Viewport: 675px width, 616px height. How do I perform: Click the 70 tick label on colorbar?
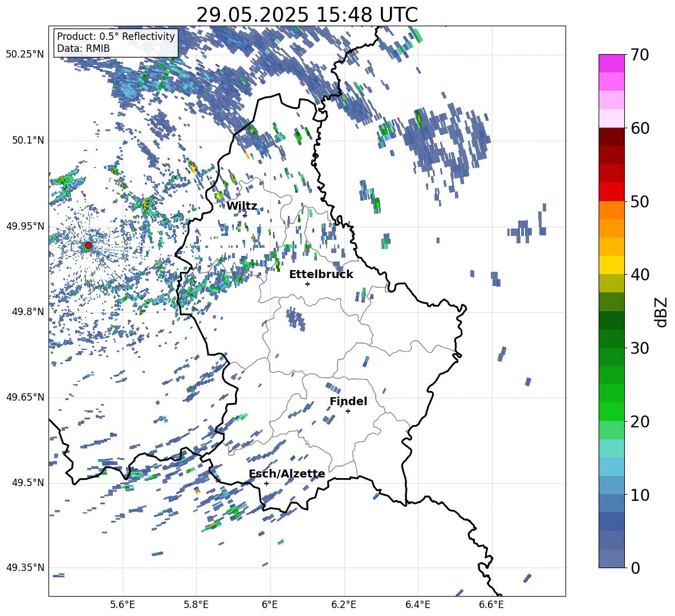(x=640, y=55)
